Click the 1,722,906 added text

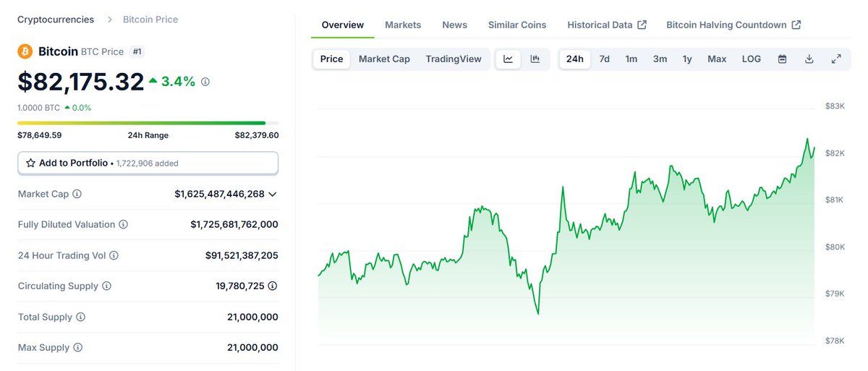point(148,163)
